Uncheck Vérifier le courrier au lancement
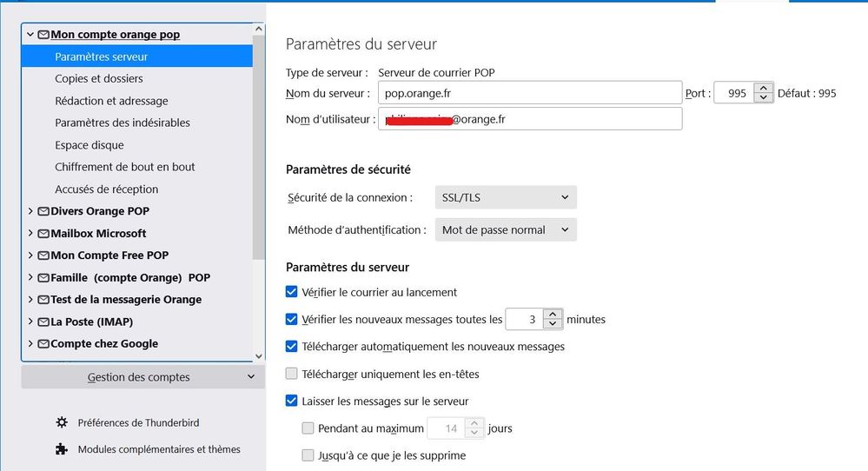Image resolution: width=868 pixels, height=471 pixels. pos(292,292)
